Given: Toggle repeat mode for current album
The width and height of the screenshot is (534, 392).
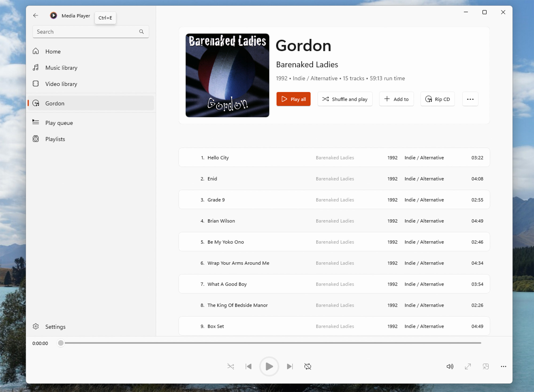Looking at the screenshot, I should [x=308, y=366].
